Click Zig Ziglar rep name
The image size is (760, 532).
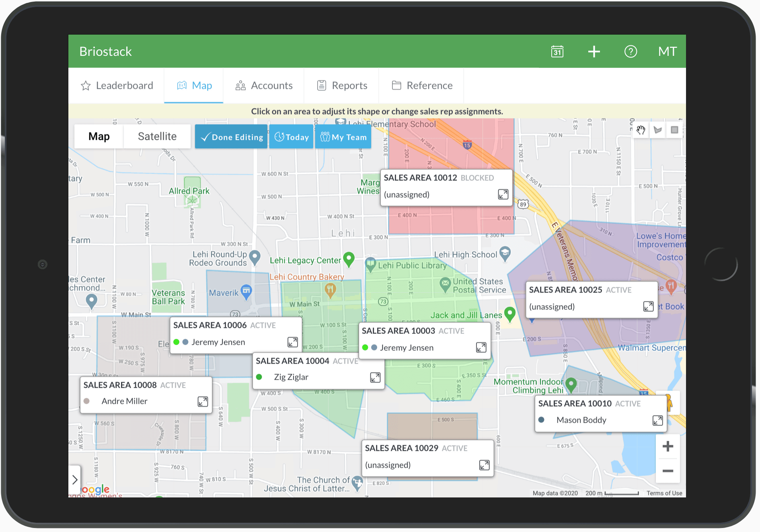291,377
